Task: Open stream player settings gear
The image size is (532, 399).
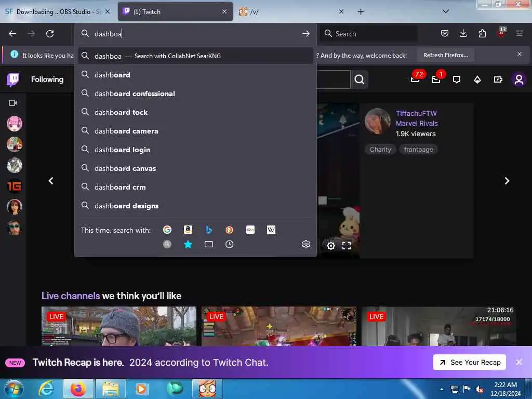Action: tap(331, 246)
